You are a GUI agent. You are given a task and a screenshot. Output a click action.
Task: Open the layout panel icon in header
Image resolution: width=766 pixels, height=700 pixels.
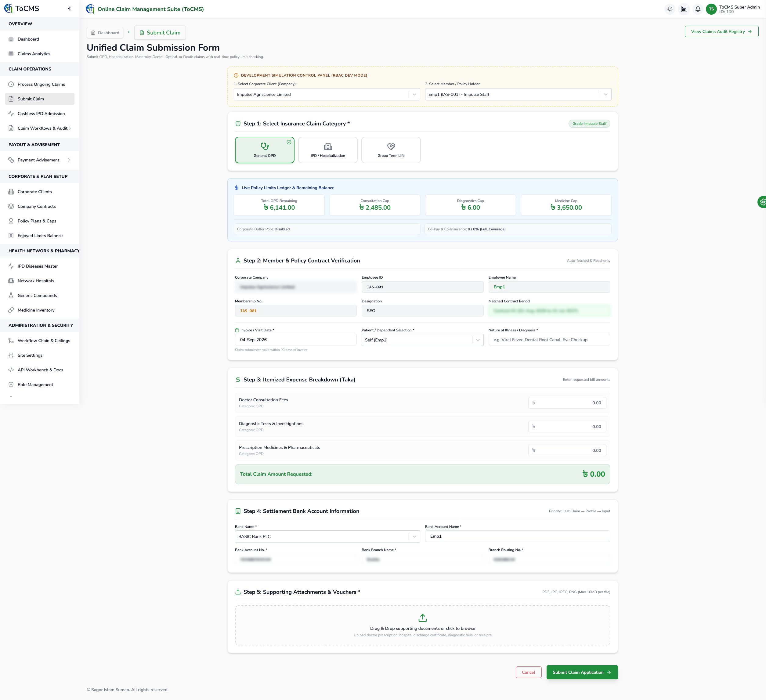684,9
